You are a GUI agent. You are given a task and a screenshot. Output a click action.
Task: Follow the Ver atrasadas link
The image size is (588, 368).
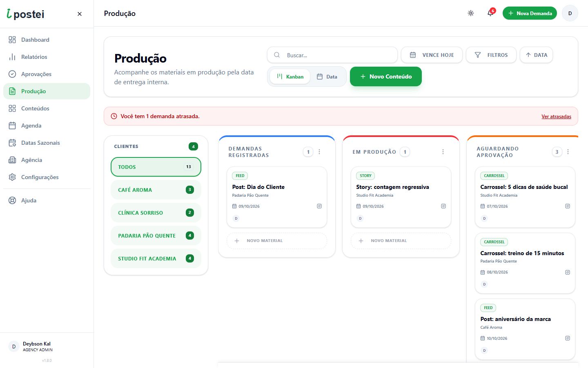tap(556, 117)
